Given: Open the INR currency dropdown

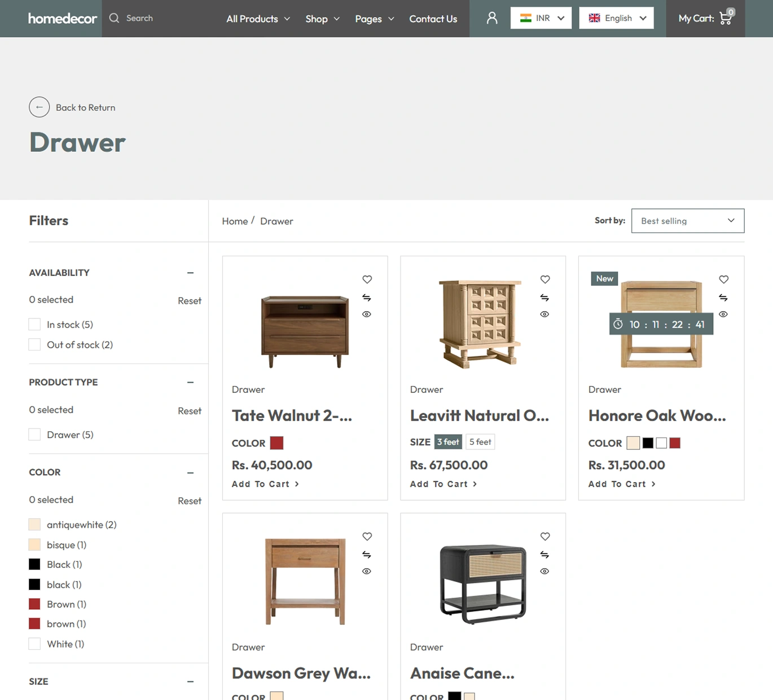Looking at the screenshot, I should [x=541, y=18].
